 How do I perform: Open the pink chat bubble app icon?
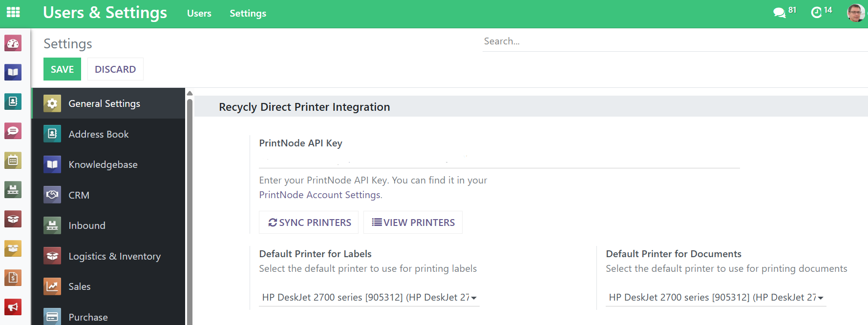pos(13,131)
